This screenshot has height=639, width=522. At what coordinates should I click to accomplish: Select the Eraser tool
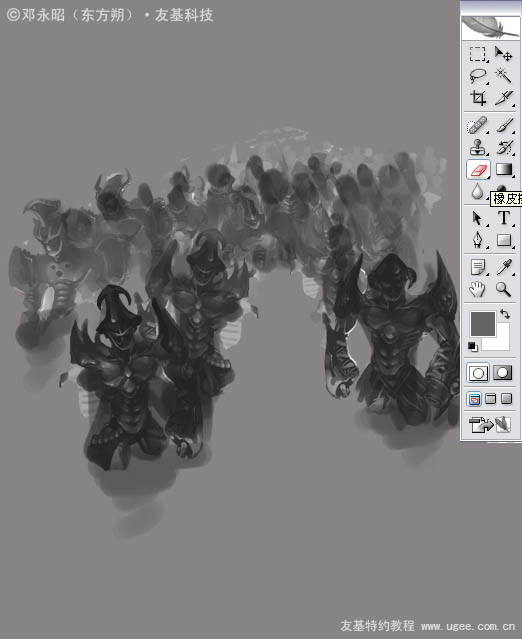tap(478, 170)
